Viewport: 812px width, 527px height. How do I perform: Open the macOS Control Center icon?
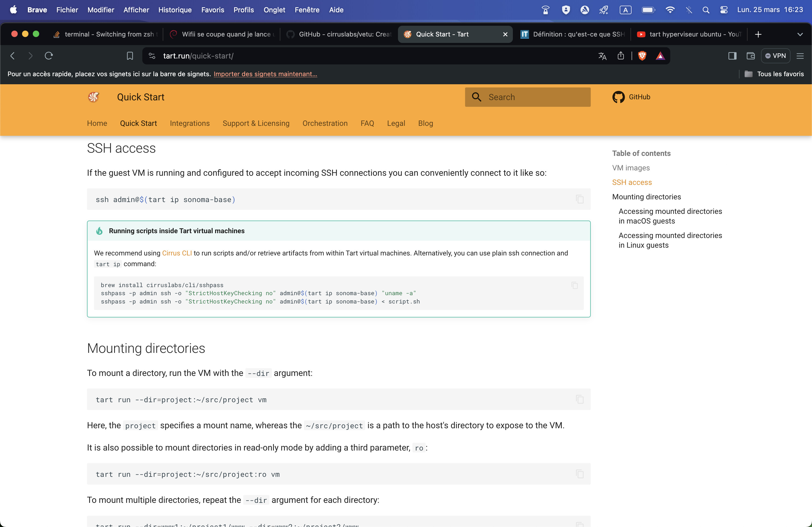724,10
